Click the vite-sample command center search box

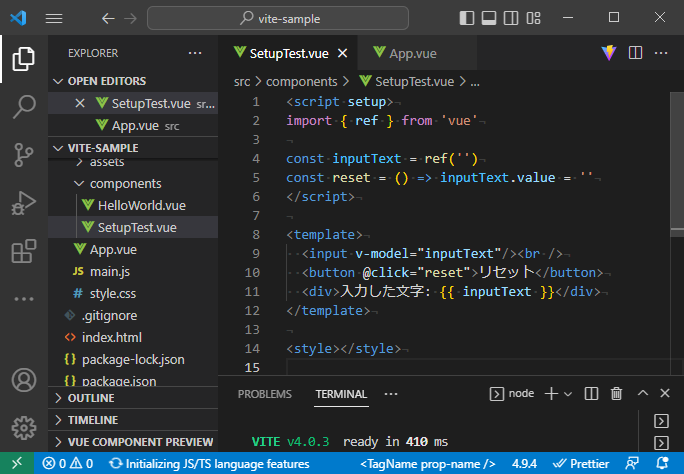coord(278,18)
